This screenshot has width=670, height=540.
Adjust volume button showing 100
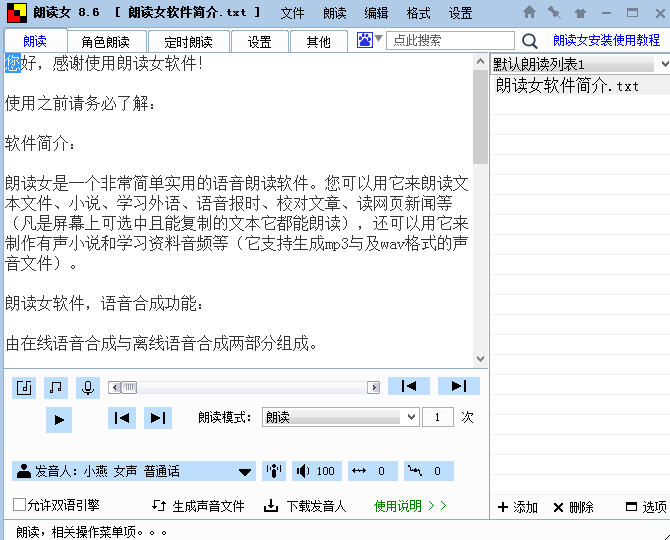pos(317,471)
